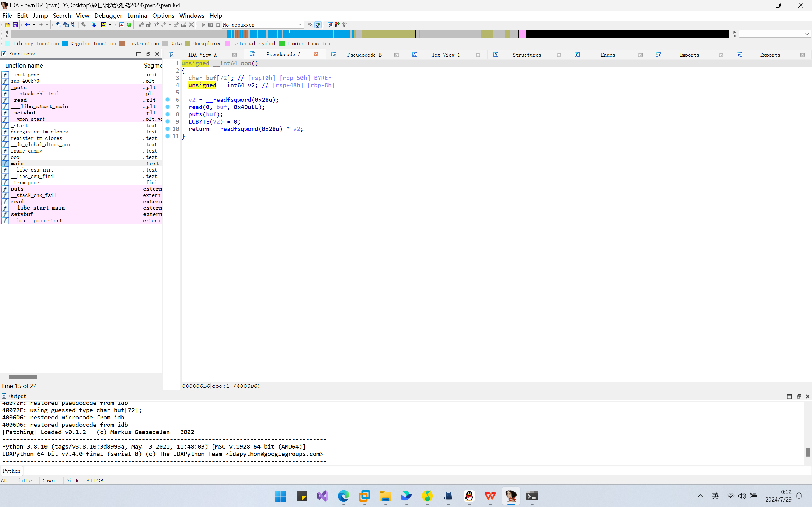Jump forward with the gray right arrow
Image resolution: width=812 pixels, height=507 pixels.
pyautogui.click(x=41, y=25)
